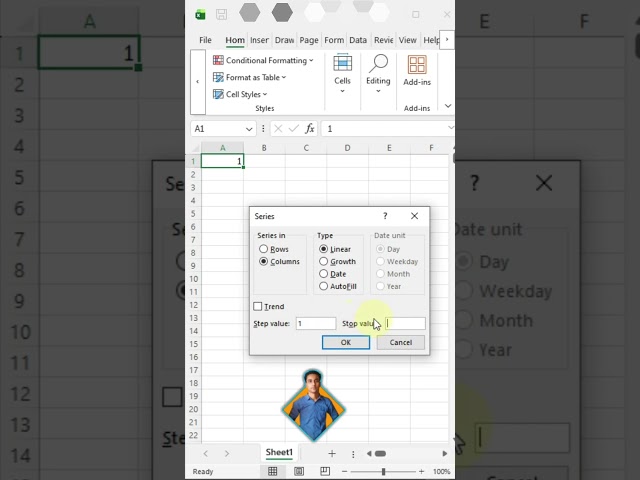640x480 pixels.
Task: Click the Editing magnifier icon
Action: tap(378, 64)
